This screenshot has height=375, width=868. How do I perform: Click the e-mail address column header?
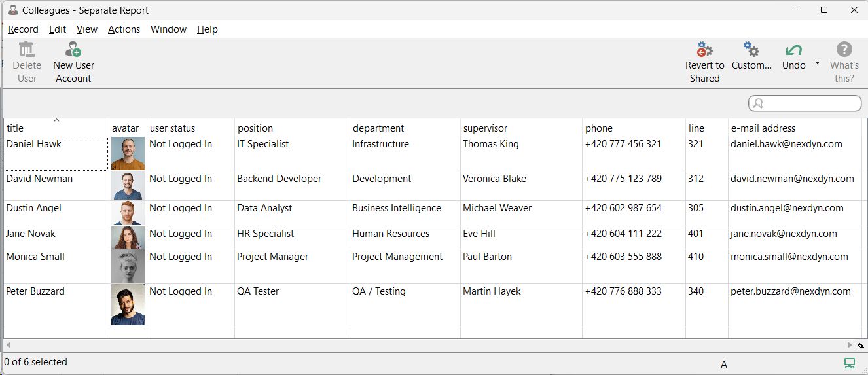pos(763,128)
